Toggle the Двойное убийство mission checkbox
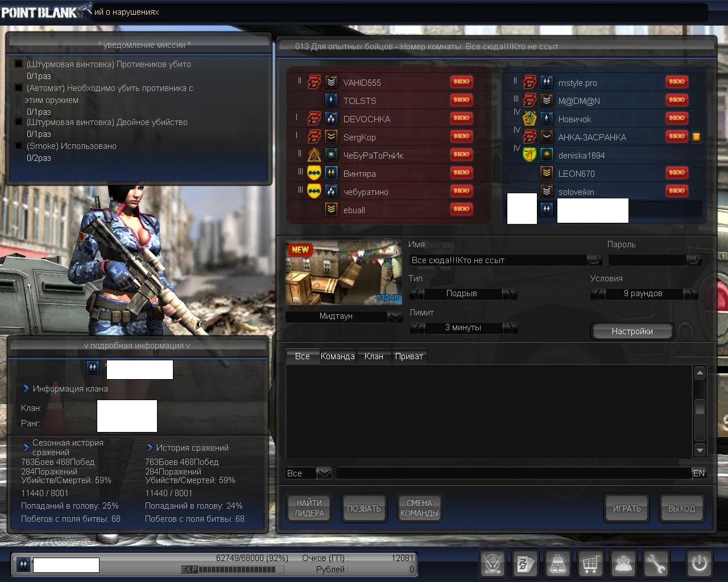The height and width of the screenshot is (582, 728). pos(19,122)
